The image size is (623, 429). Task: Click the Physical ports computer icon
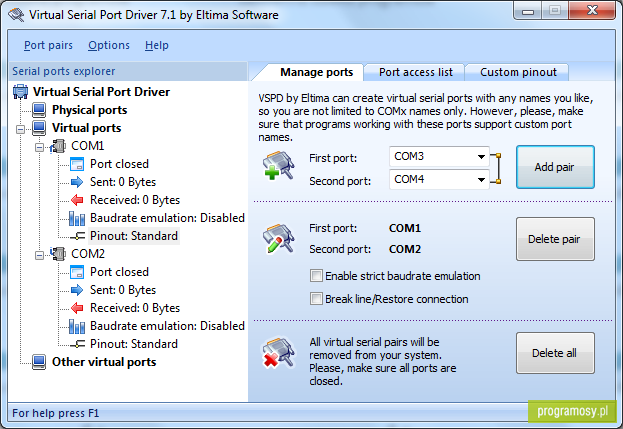click(39, 110)
